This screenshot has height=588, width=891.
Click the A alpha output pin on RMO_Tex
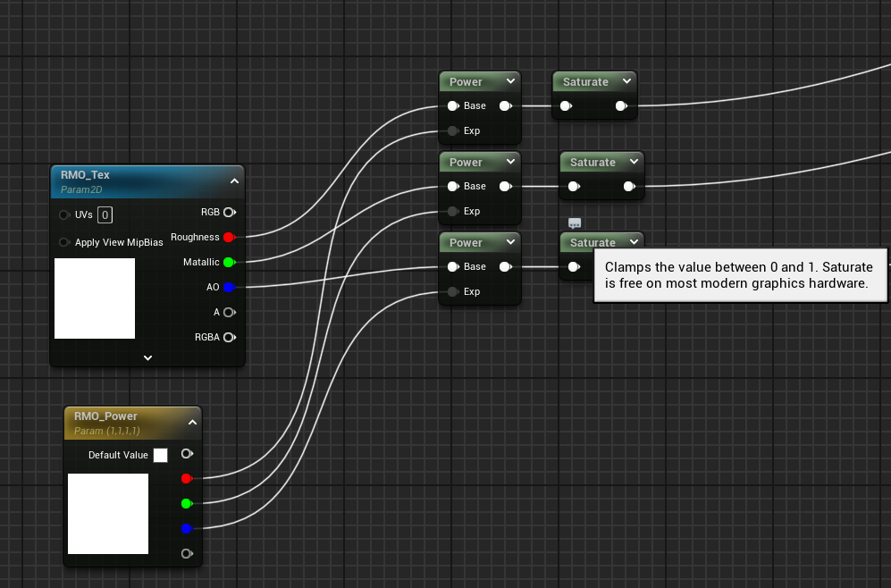pyautogui.click(x=230, y=313)
